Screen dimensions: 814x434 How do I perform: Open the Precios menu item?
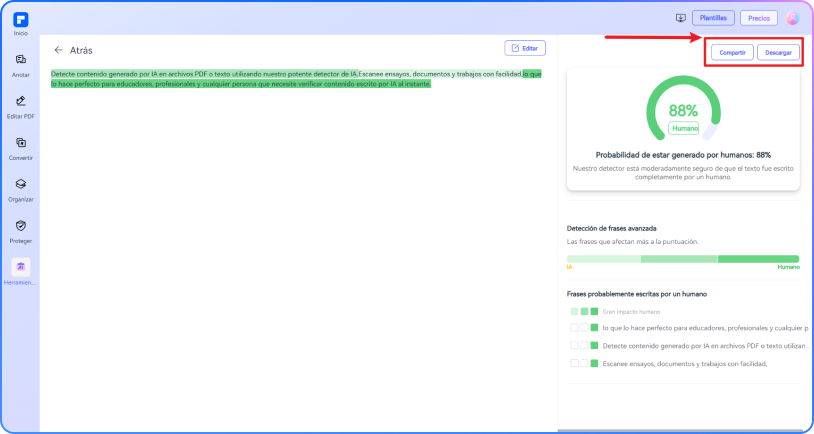coord(759,18)
